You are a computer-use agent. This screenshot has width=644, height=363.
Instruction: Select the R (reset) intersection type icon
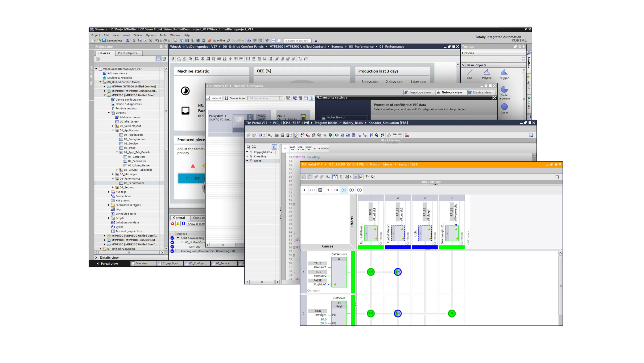359,190
